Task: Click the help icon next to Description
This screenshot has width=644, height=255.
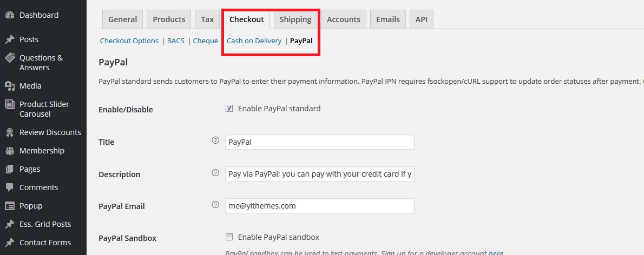Action: pos(215,172)
